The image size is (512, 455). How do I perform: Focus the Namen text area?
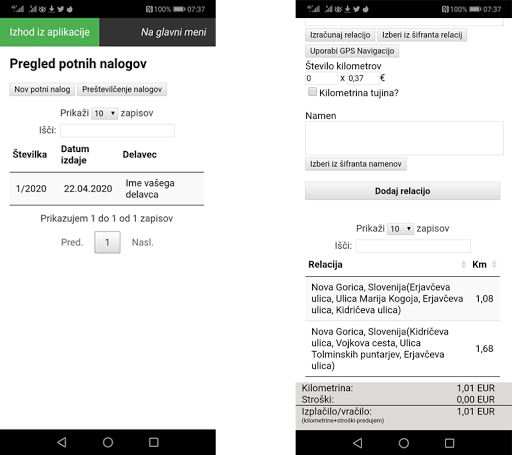404,138
